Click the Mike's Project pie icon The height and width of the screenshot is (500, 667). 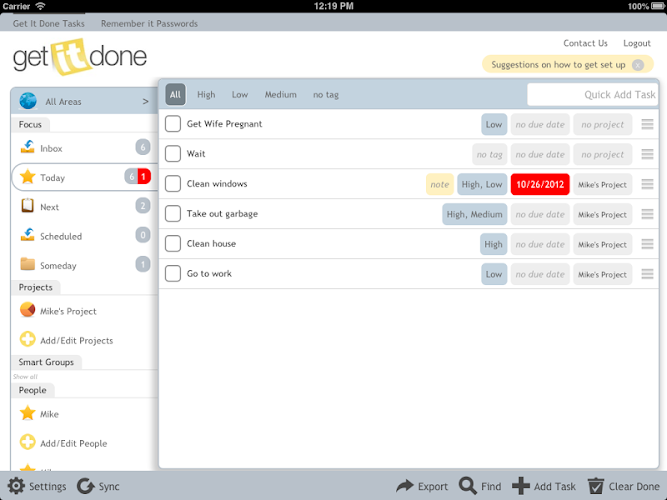point(28,310)
